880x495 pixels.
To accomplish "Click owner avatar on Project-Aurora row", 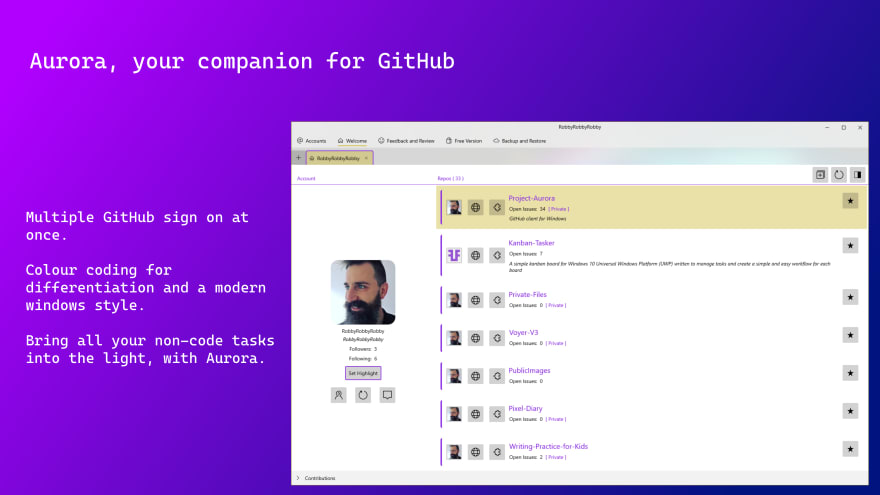I will (x=454, y=208).
